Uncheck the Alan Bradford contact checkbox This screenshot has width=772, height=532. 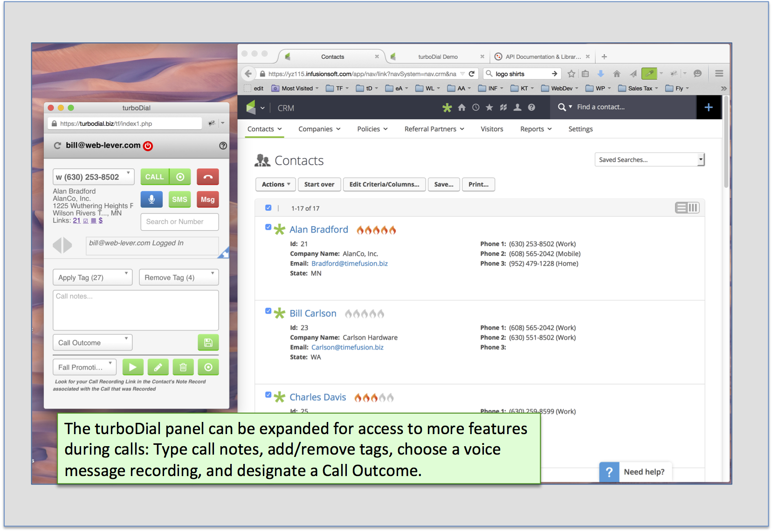pos(268,227)
